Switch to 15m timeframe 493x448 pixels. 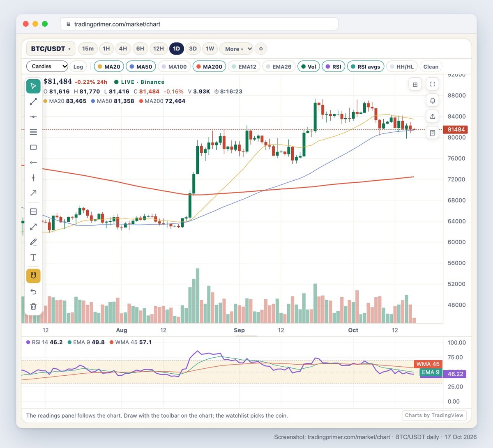pos(88,48)
